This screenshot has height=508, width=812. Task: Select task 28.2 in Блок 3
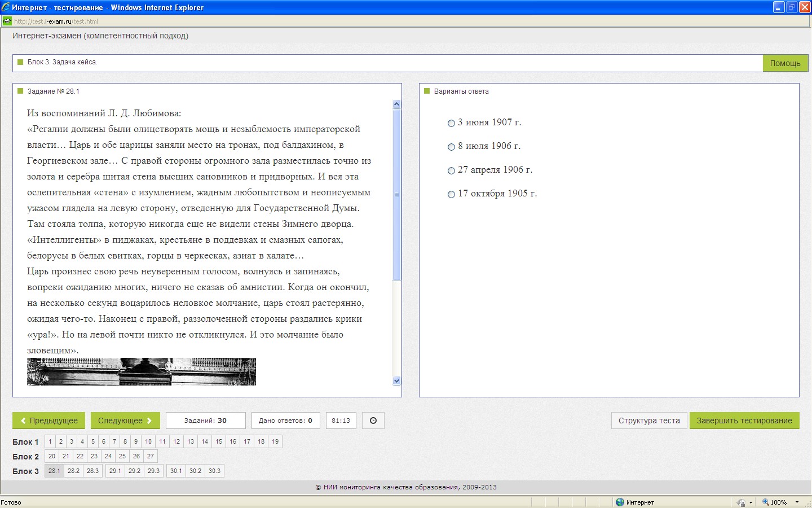pyautogui.click(x=73, y=471)
